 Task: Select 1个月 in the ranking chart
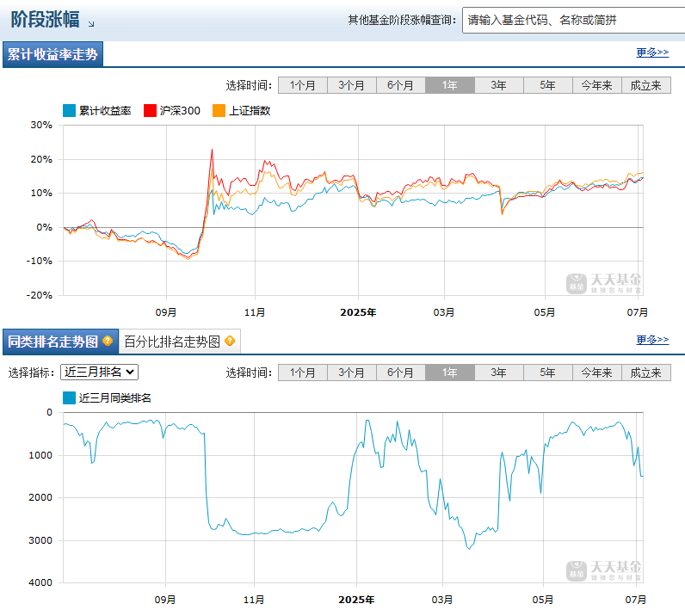303,373
